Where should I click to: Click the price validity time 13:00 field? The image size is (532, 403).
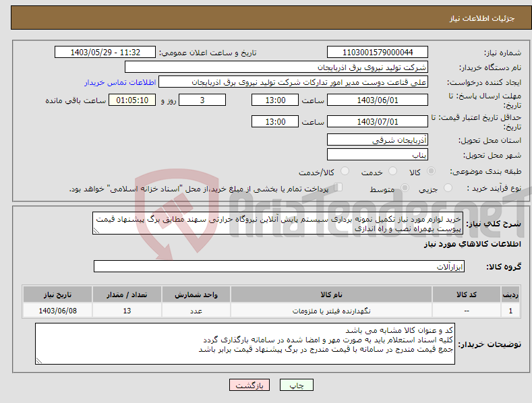point(275,121)
